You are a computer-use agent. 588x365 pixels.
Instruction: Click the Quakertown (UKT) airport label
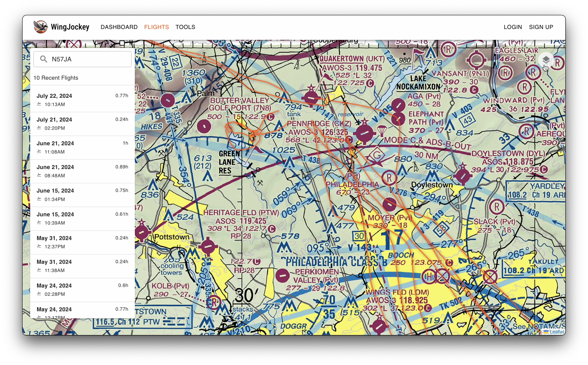pos(352,59)
